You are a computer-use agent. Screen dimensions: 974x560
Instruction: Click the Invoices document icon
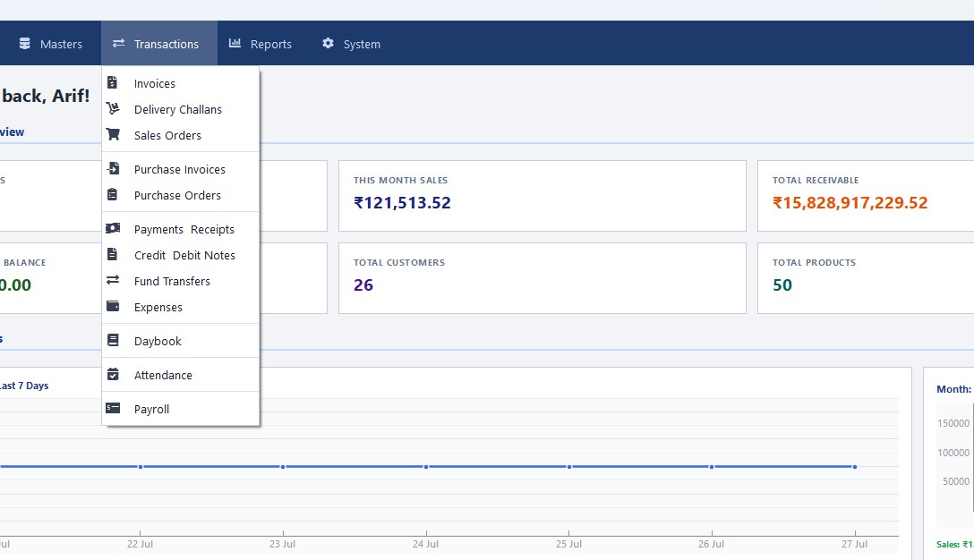coord(113,82)
